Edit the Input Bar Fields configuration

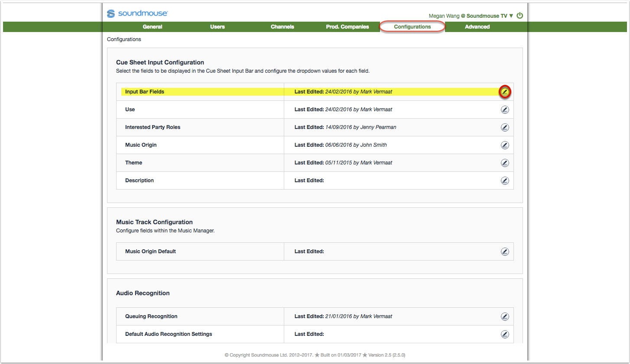pos(505,92)
